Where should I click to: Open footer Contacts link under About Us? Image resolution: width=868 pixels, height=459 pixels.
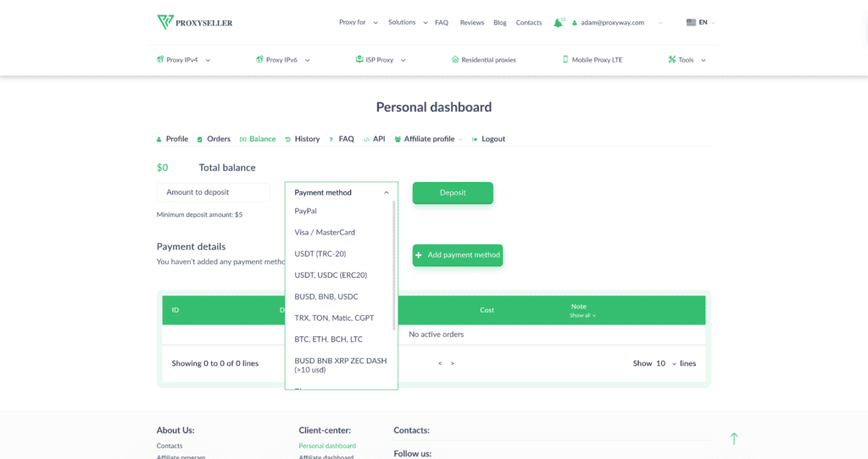coord(170,445)
